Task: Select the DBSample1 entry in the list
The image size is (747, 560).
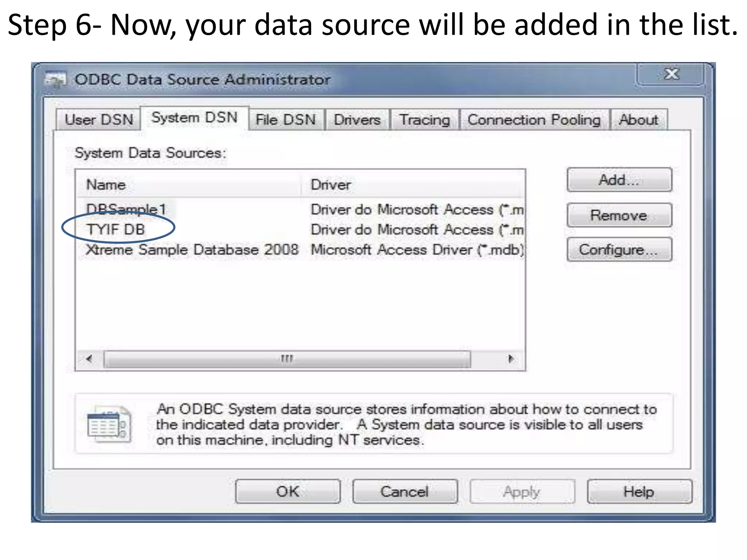Action: point(126,210)
